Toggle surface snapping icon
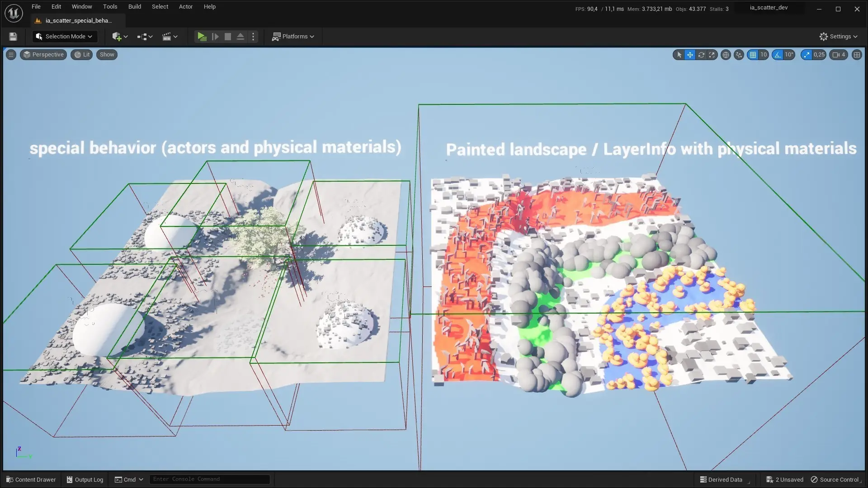This screenshot has height=488, width=868. click(739, 55)
